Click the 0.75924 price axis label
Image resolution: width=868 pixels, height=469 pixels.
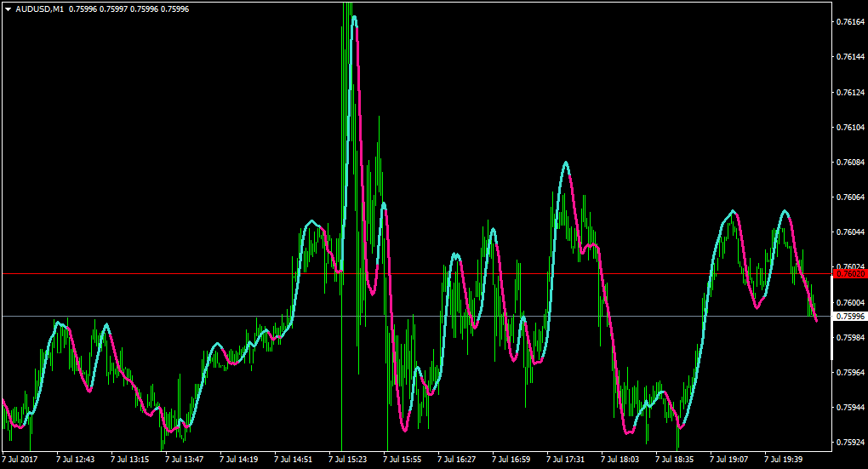pos(850,443)
